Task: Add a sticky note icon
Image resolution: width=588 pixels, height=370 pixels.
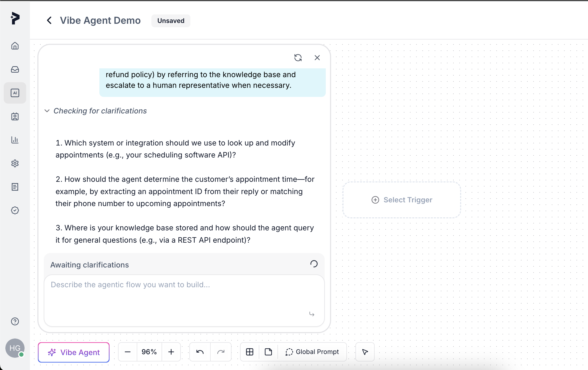Action: 268,352
